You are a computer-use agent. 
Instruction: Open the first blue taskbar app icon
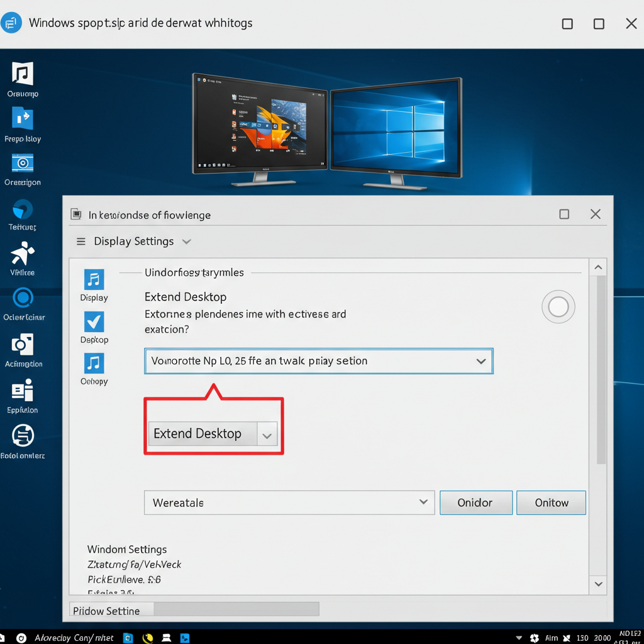coord(128,638)
